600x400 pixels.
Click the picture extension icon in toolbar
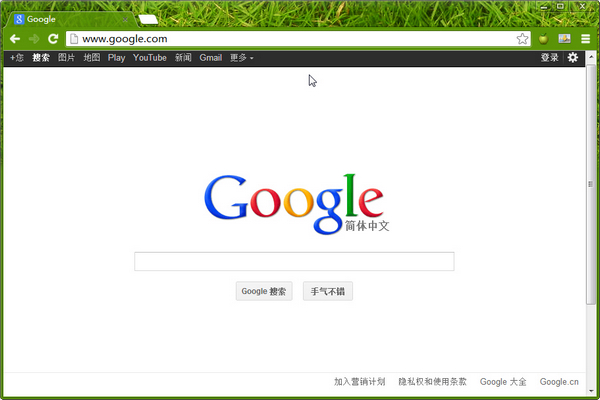click(x=564, y=38)
